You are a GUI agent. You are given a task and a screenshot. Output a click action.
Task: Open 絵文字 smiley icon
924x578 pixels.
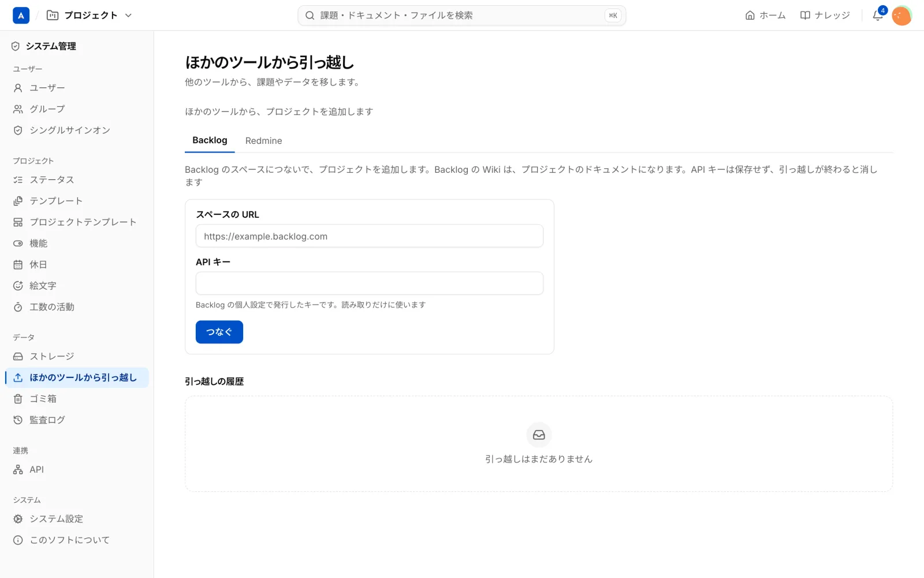[x=18, y=286]
